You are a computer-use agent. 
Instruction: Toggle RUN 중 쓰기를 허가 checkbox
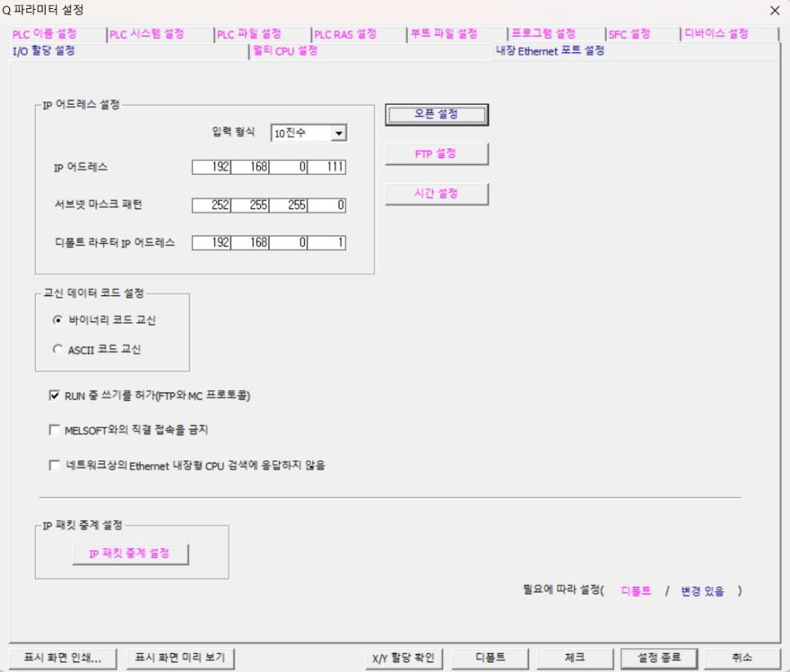[55, 396]
